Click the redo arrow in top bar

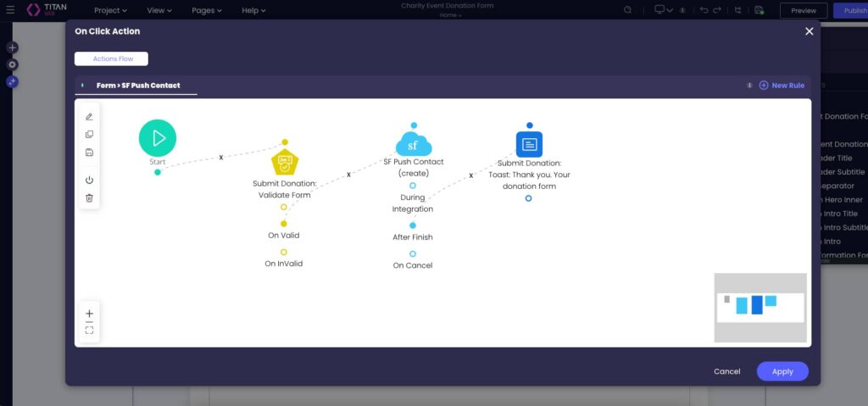[x=717, y=10]
